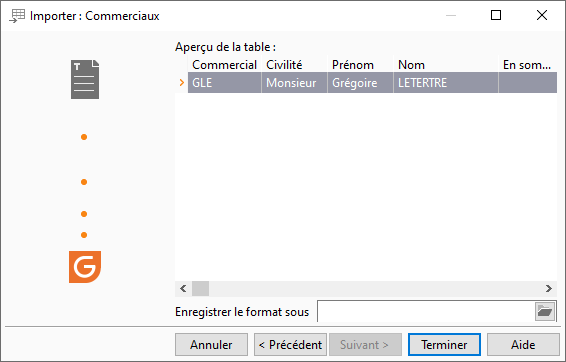566x362 pixels.
Task: Click the orange G application logo
Action: coord(85,267)
